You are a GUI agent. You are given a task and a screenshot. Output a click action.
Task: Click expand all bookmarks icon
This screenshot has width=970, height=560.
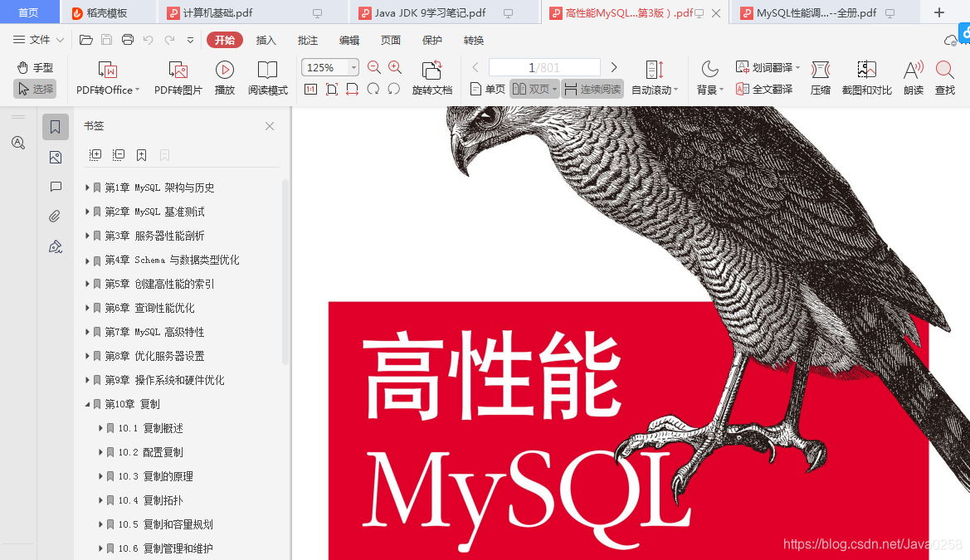(95, 155)
